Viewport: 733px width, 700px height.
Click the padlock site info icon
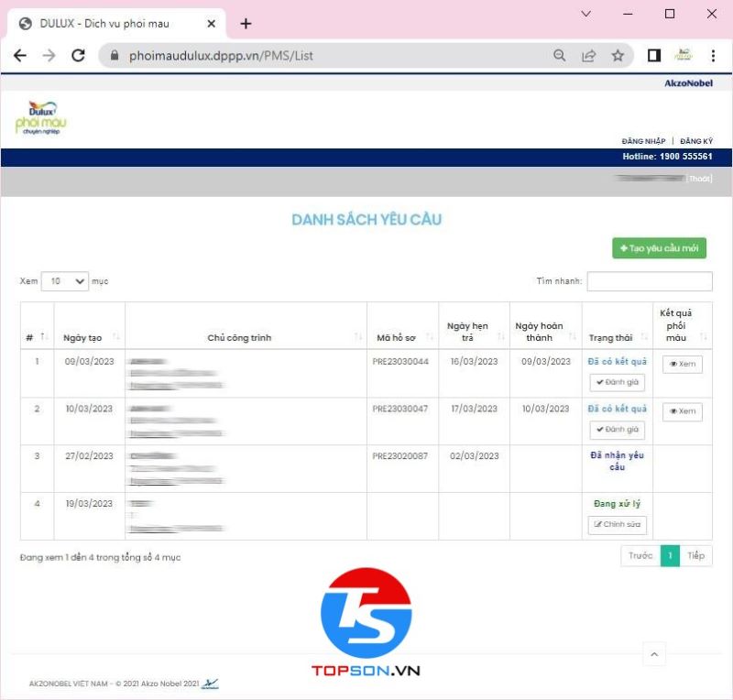coord(114,56)
